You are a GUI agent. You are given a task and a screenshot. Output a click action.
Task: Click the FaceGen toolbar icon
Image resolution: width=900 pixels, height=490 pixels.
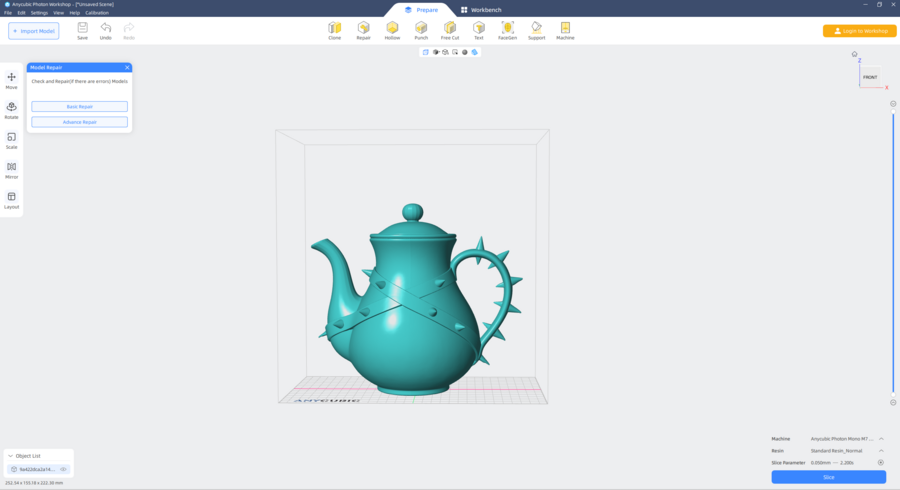click(x=507, y=30)
